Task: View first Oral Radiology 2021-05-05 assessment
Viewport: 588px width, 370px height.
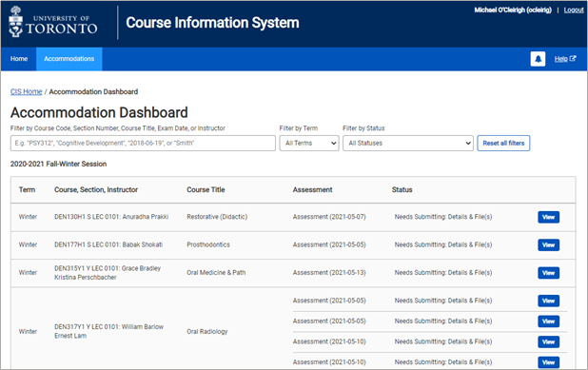Action: click(x=548, y=301)
